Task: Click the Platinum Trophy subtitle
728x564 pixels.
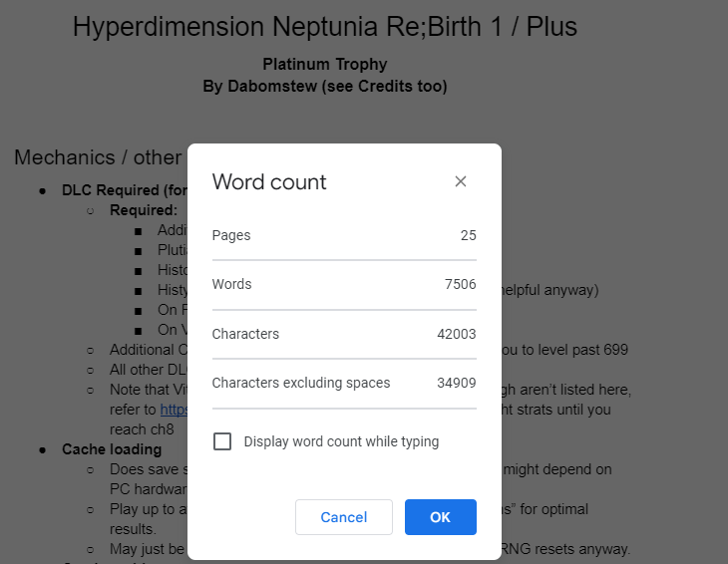Action: (324, 64)
